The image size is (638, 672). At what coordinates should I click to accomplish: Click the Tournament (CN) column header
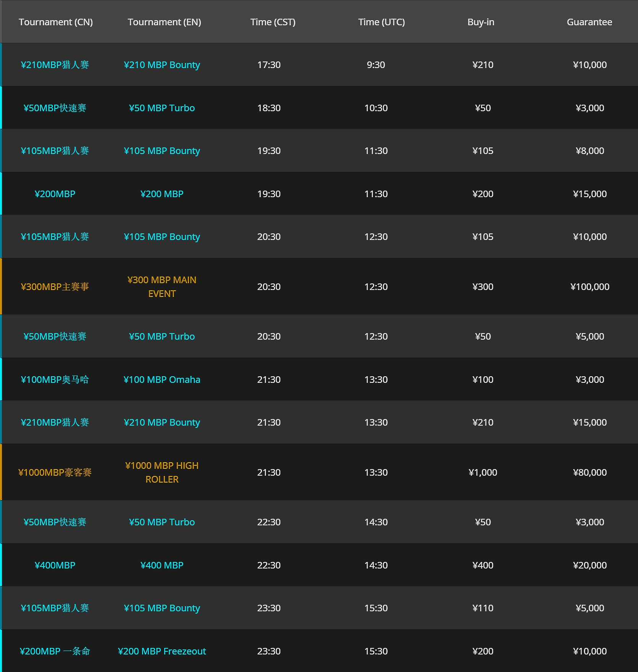[x=56, y=22]
